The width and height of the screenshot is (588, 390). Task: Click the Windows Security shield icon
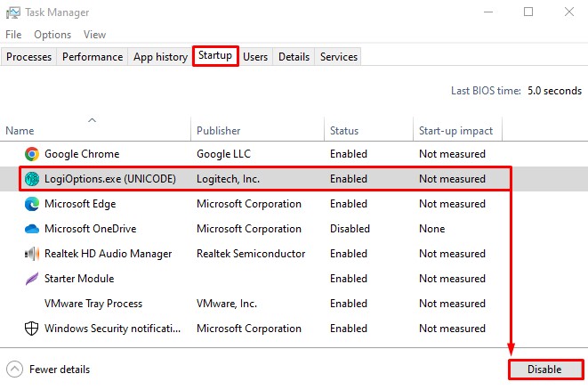(x=31, y=329)
